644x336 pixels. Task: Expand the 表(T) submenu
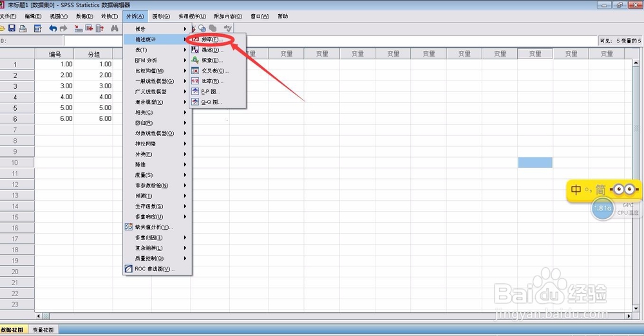pos(157,50)
